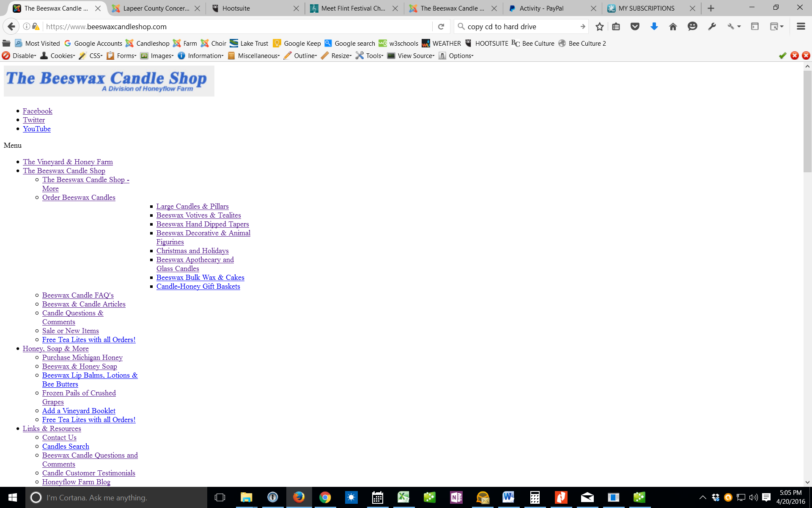Click the bookmark star icon
Screen dimensions: 812x508
599,27
